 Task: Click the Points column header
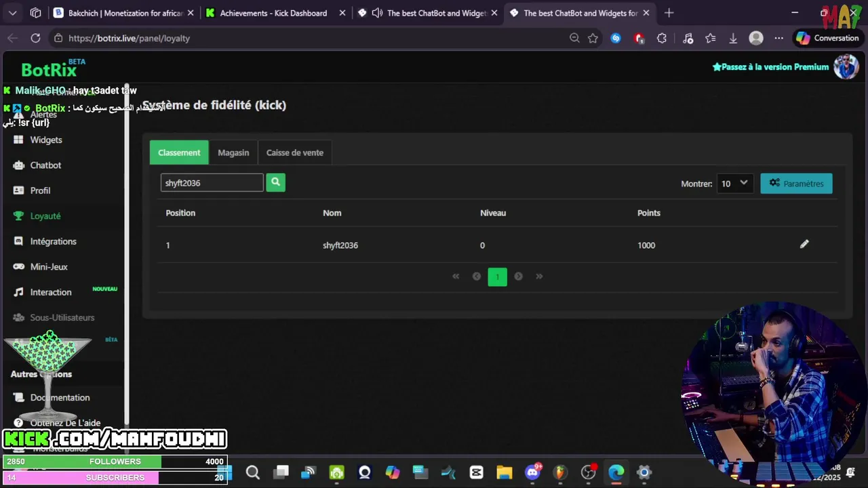point(649,213)
